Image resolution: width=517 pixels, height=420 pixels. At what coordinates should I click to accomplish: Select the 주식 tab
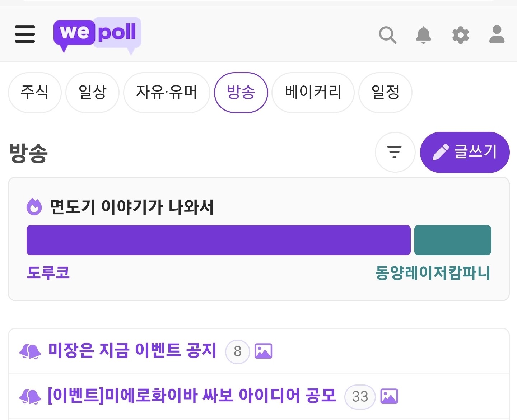coord(34,92)
